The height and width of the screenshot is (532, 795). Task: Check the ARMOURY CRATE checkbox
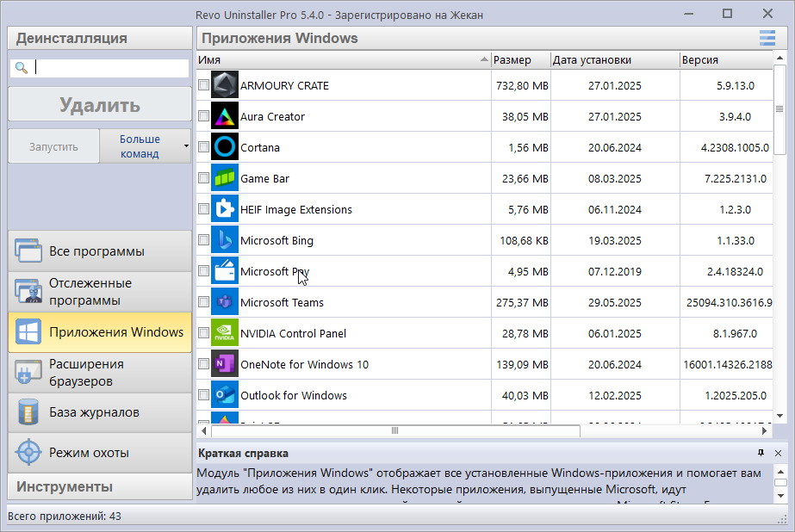pyautogui.click(x=203, y=84)
